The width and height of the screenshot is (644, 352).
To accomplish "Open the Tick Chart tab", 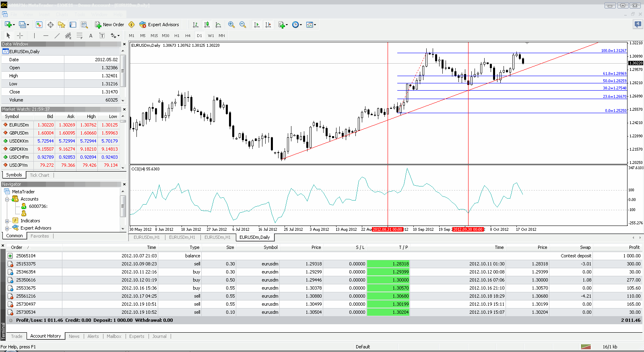I will click(x=39, y=175).
